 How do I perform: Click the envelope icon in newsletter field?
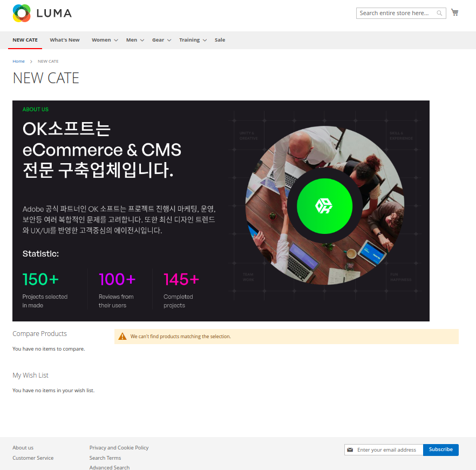[350, 449]
